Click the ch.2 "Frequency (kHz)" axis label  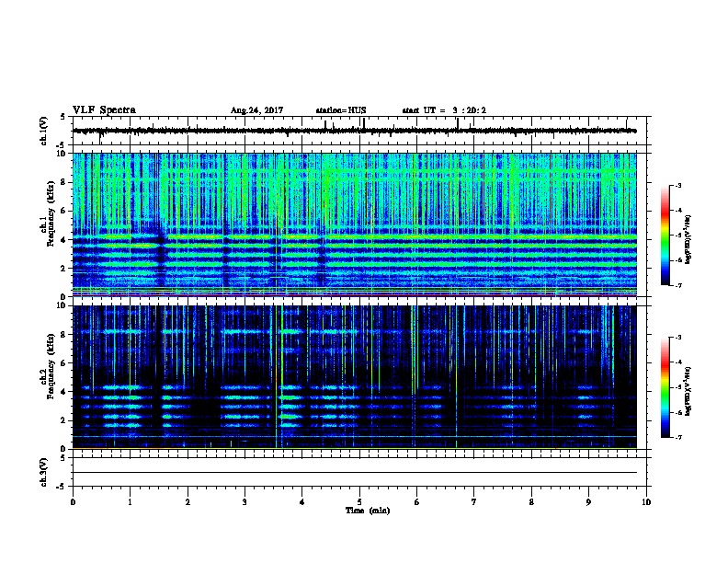click(x=51, y=365)
